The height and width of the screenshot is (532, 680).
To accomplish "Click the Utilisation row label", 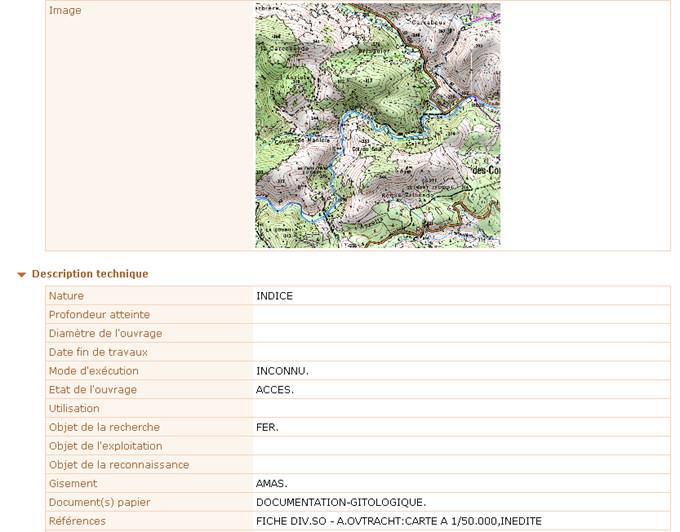I will (74, 409).
